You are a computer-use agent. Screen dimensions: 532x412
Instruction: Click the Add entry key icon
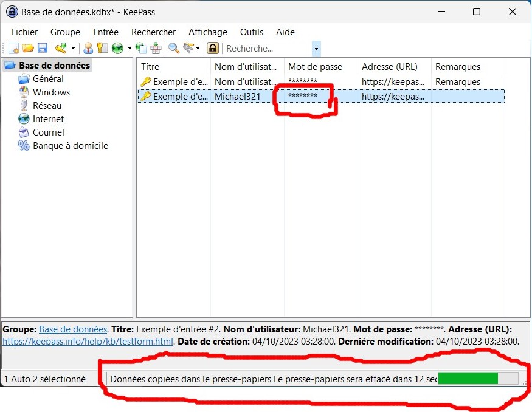click(x=61, y=49)
